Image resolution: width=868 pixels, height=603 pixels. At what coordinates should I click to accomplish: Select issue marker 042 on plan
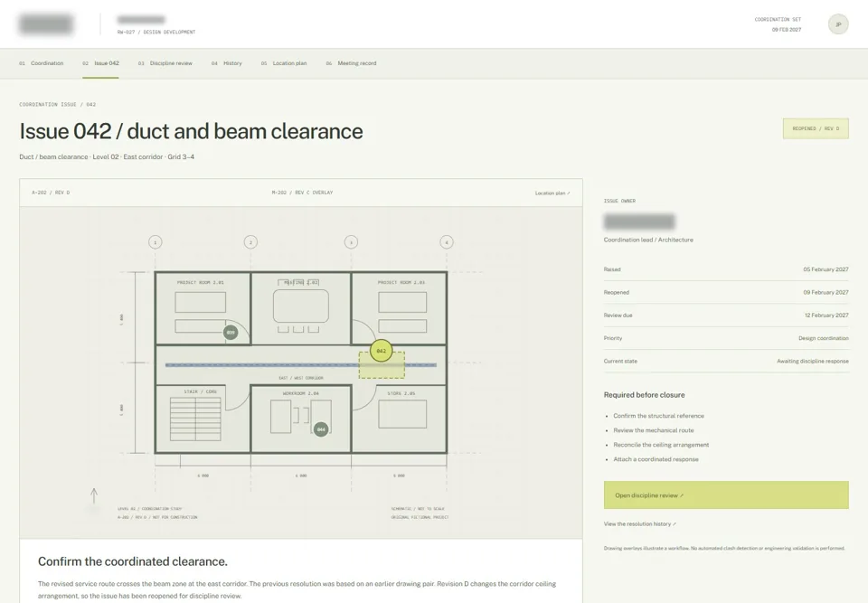[381, 351]
